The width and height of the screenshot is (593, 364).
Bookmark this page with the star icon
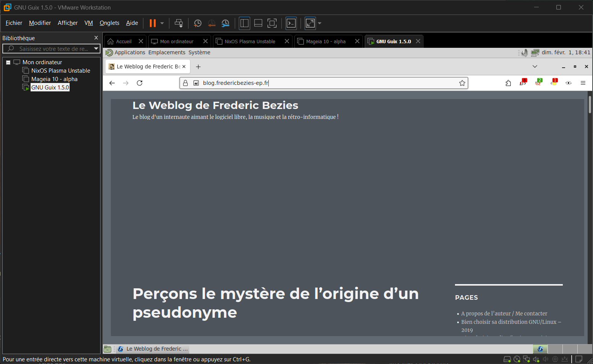(x=462, y=83)
